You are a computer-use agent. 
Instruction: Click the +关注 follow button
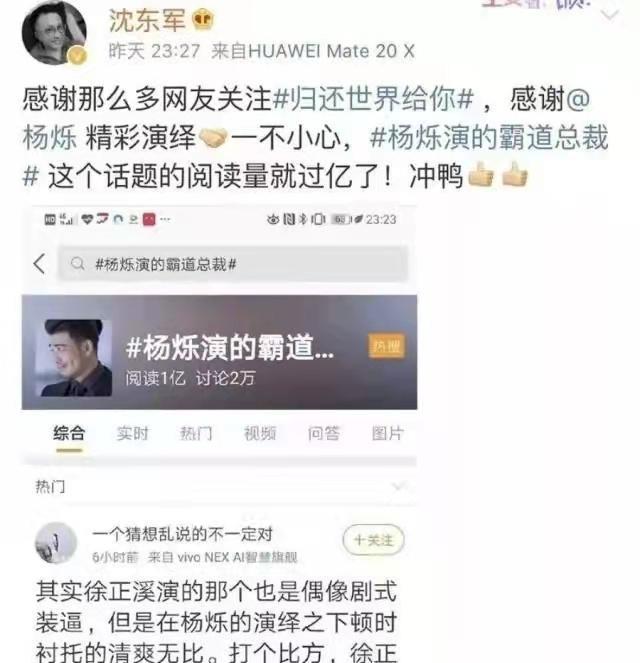[x=373, y=540]
